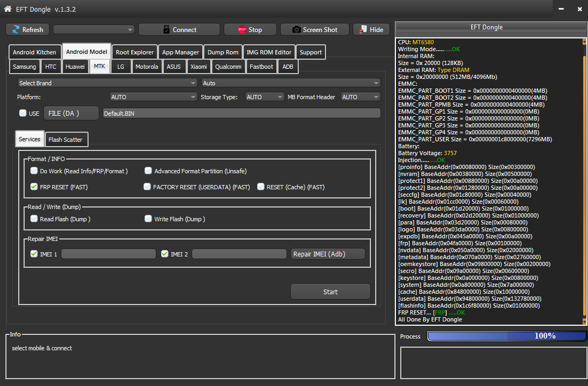Expand the Platform AUTO dropdown
The image size is (588, 386).
[153, 97]
